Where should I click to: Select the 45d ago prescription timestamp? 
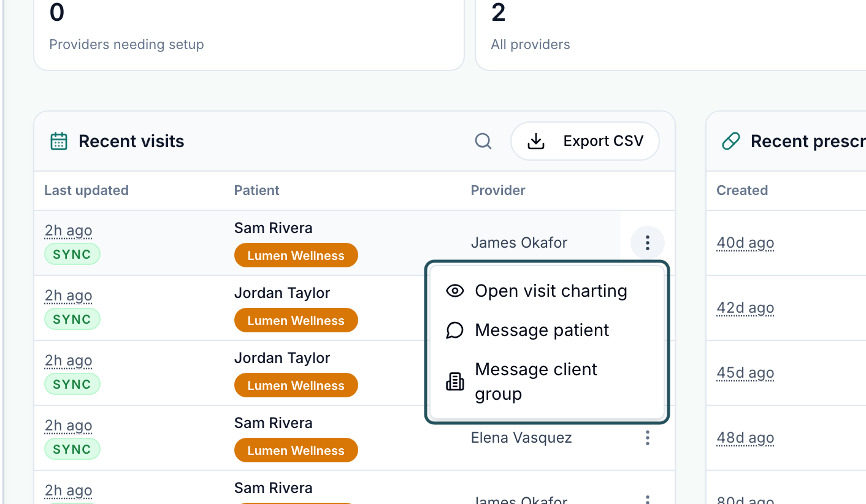[x=745, y=373]
